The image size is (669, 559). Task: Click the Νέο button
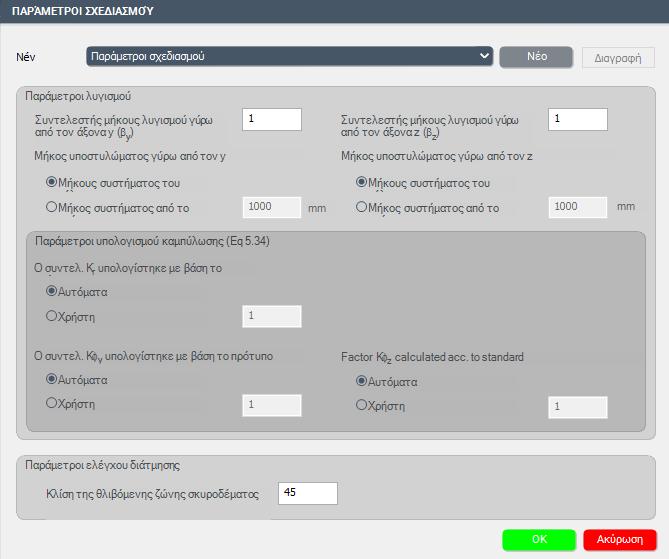click(x=536, y=57)
